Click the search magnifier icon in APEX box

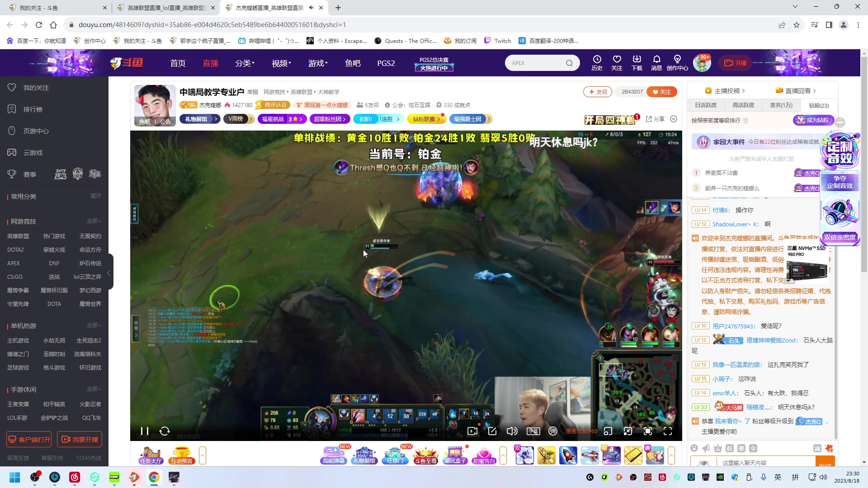coord(569,63)
